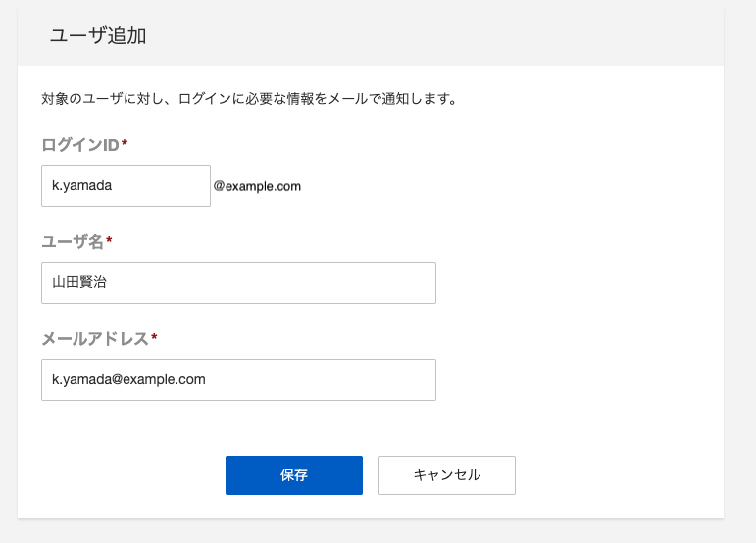756x543 pixels.
Task: Click the red asterisk beside メールアドレス
Action: (154, 337)
